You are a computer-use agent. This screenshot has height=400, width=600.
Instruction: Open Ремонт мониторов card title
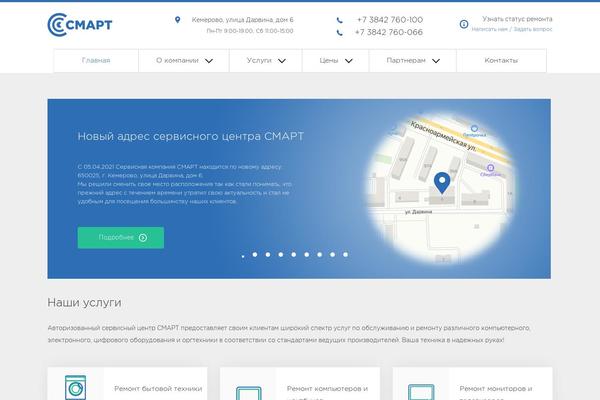point(496,392)
